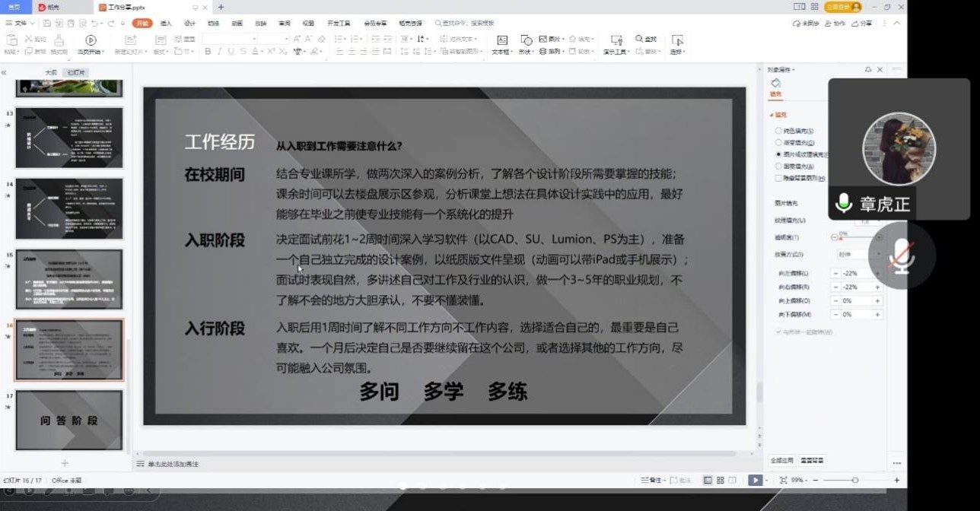This screenshot has width=980, height=511.
Task: Click the Bold formatting icon
Action: coord(208,52)
